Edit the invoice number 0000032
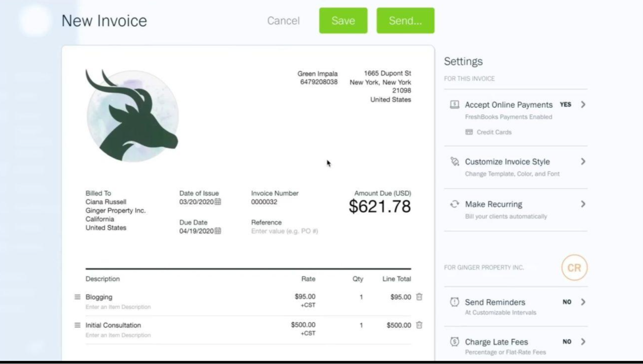Viewport: 643px width, 364px height. pyautogui.click(x=264, y=202)
